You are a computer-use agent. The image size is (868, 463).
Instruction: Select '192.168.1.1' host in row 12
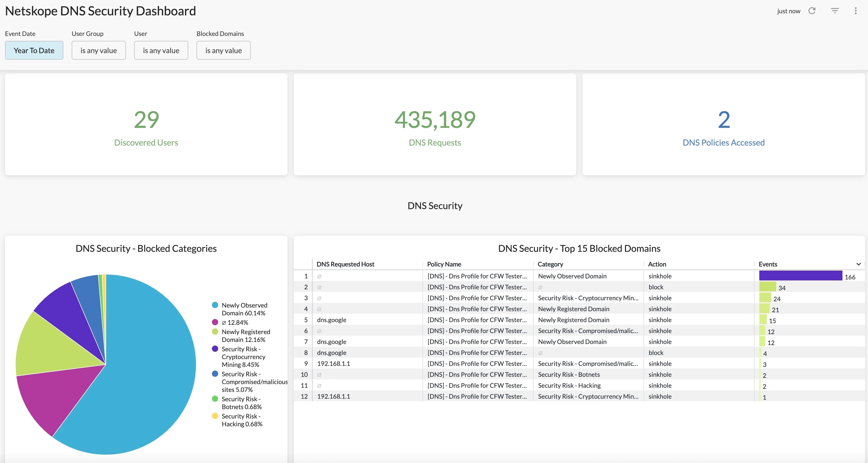[x=334, y=396]
